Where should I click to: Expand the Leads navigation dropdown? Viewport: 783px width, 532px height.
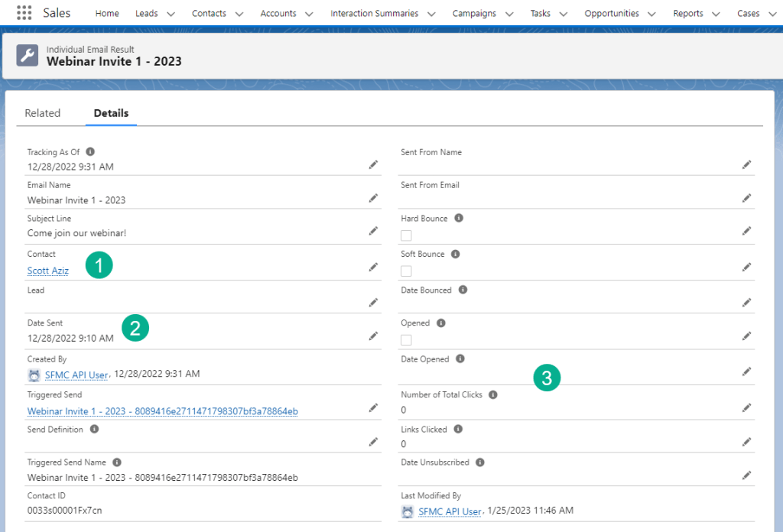click(170, 13)
